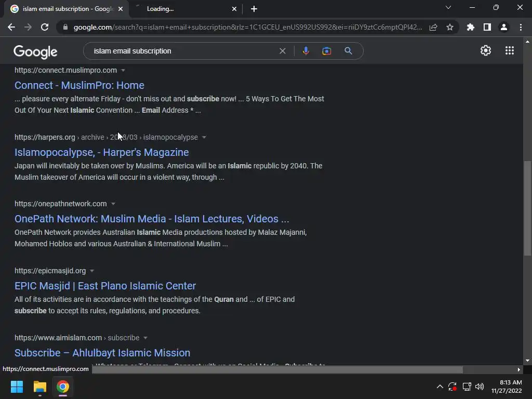Start search by voice
Viewport: 532px width, 399px height.
[305, 51]
